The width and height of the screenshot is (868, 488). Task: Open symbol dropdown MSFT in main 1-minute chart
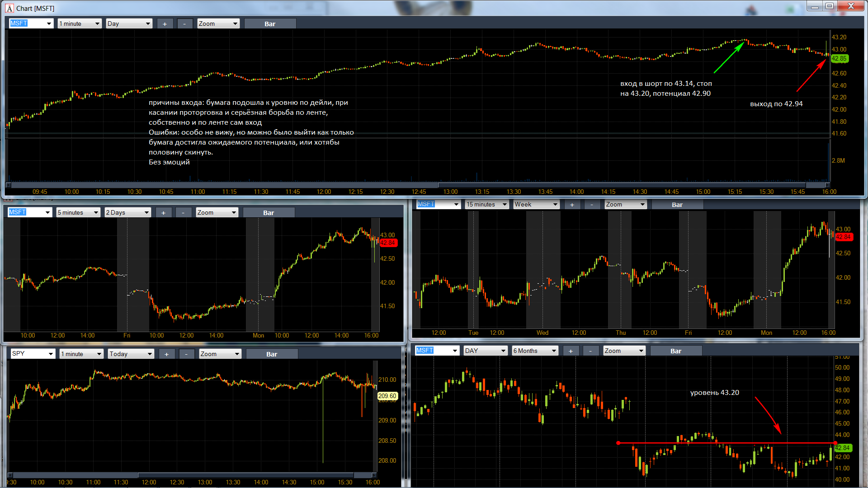coord(31,23)
